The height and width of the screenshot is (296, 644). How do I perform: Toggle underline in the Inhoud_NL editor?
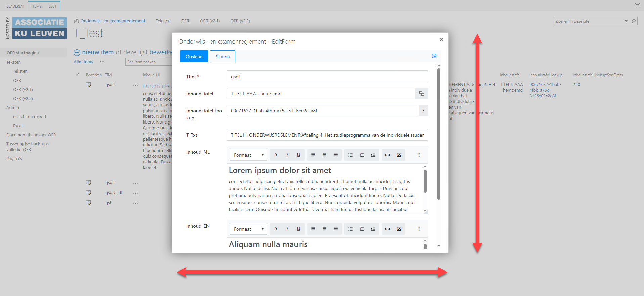click(x=298, y=155)
